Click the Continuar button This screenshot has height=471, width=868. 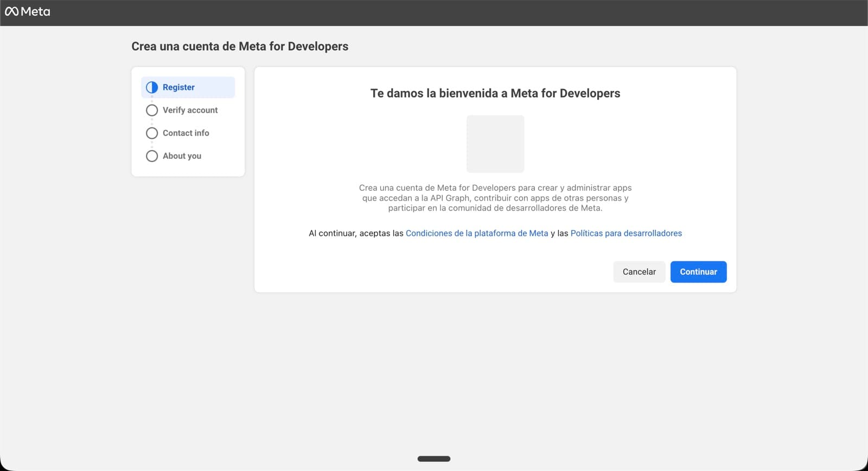tap(698, 272)
